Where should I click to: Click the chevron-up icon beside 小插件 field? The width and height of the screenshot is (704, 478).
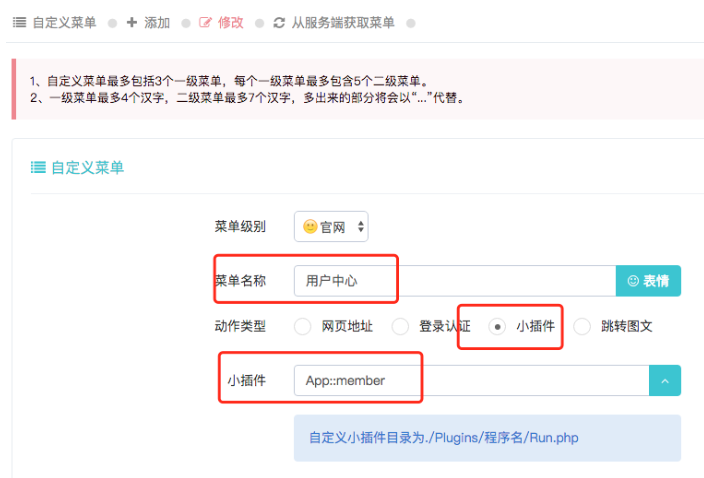point(665,381)
